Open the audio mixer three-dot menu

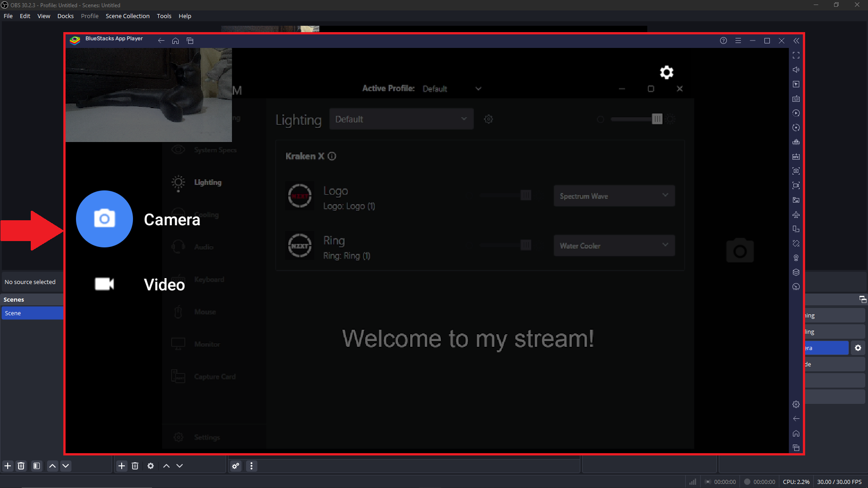point(251,466)
